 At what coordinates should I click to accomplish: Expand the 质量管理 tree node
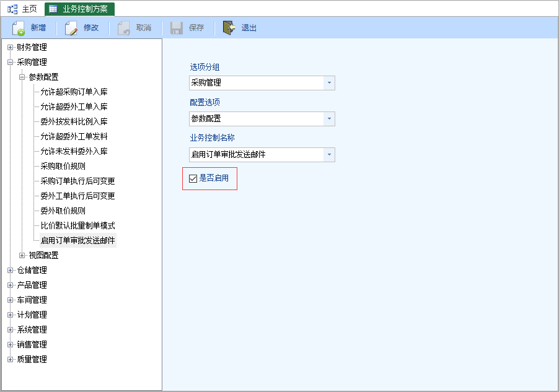click(x=11, y=360)
